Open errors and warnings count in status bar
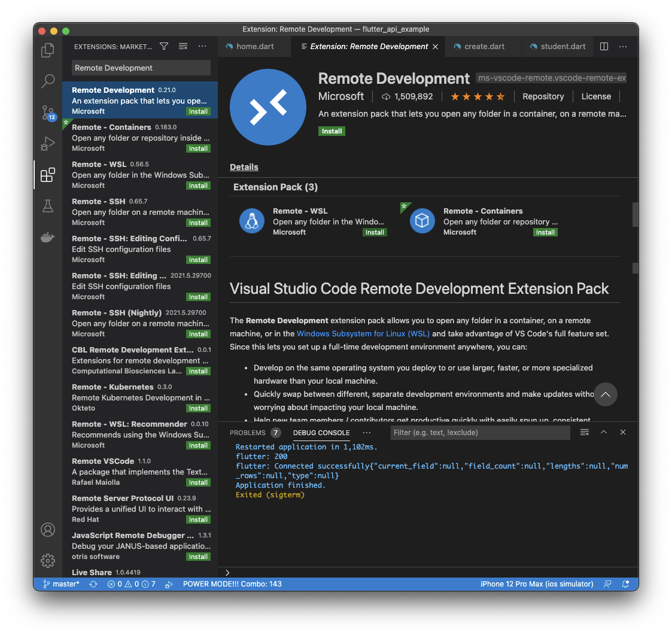Viewport: 672px width, 635px height. click(x=131, y=584)
